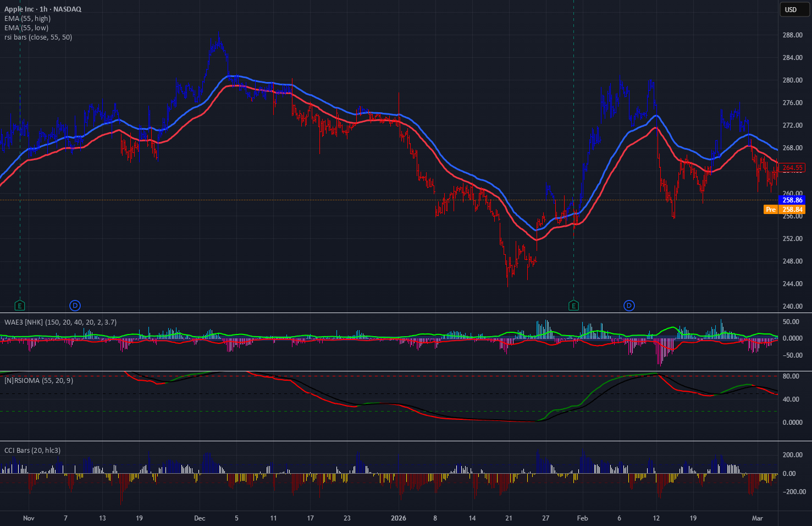Image resolution: width=812 pixels, height=526 pixels.
Task: Click the earnings marker at early November
Action: tap(20, 305)
